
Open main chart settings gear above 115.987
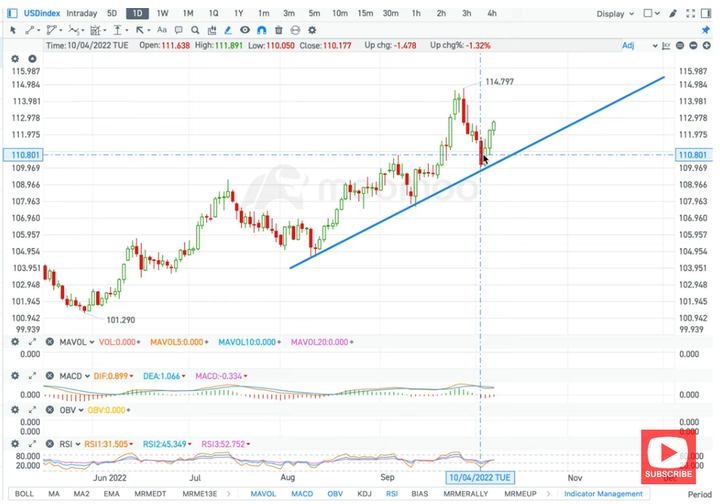(15, 59)
